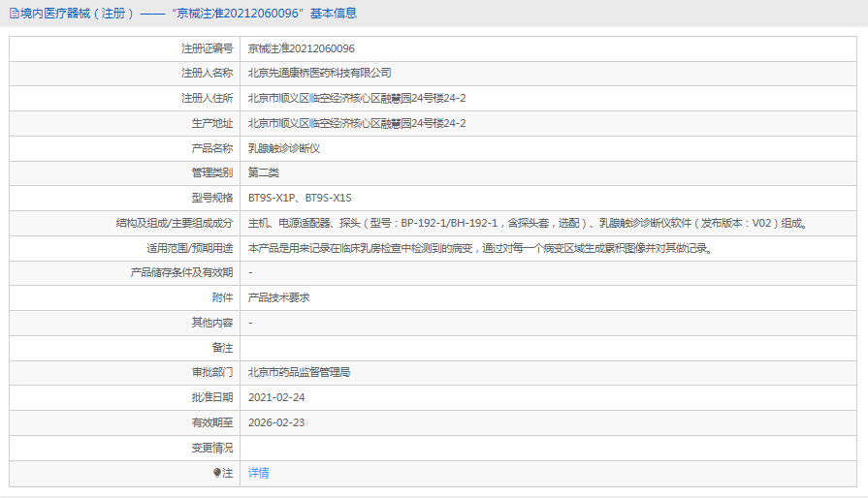
Task: Click the lightbulb icon next to 注
Action: (x=217, y=473)
